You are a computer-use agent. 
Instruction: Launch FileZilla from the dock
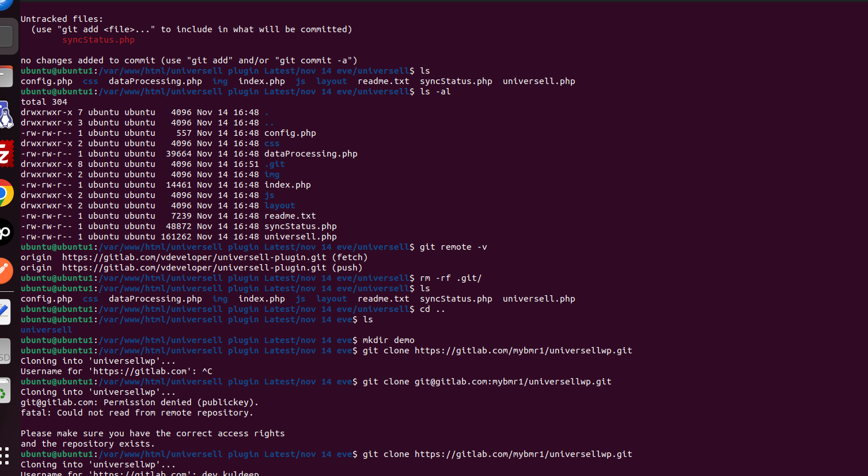tap(6, 154)
